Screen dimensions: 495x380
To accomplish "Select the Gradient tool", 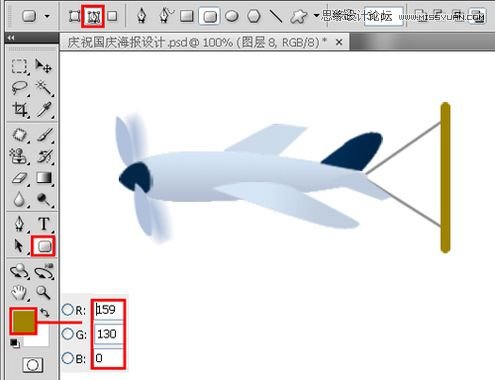I will pyautogui.click(x=44, y=178).
